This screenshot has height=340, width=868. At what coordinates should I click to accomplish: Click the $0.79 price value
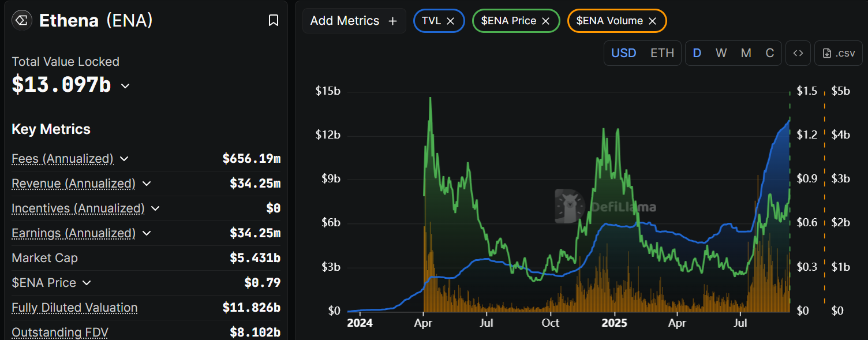[263, 283]
